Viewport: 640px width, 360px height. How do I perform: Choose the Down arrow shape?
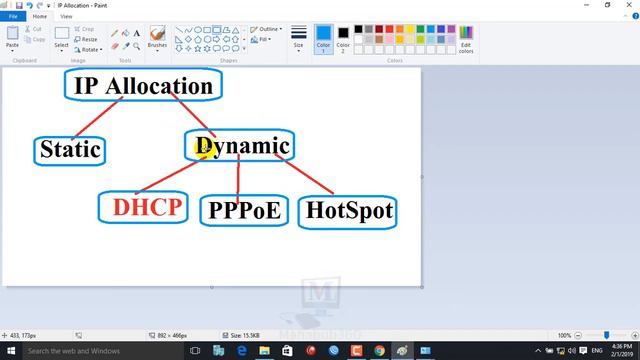(179, 49)
